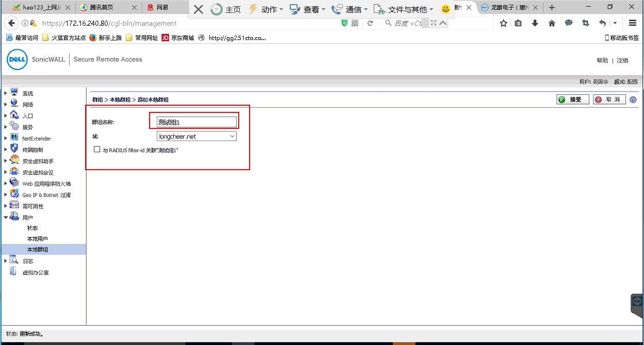Viewport: 644px width, 345px height.
Task: Click the help question mark icon
Action: coord(633,100)
